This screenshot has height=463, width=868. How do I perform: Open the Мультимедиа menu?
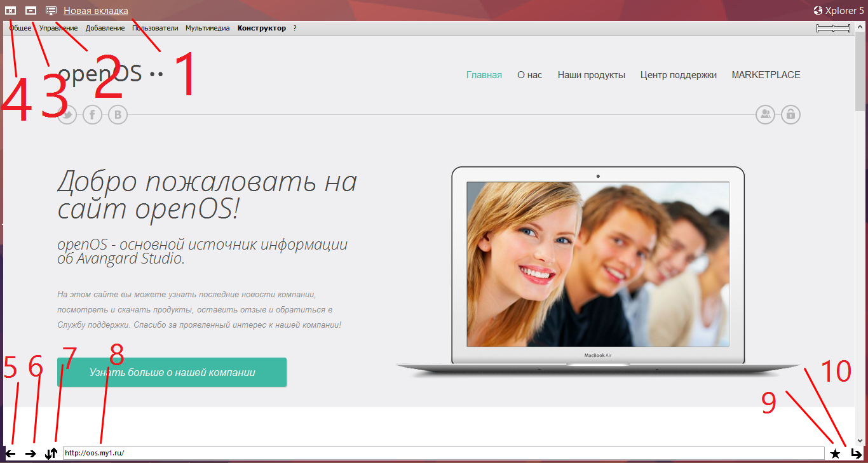pos(207,29)
